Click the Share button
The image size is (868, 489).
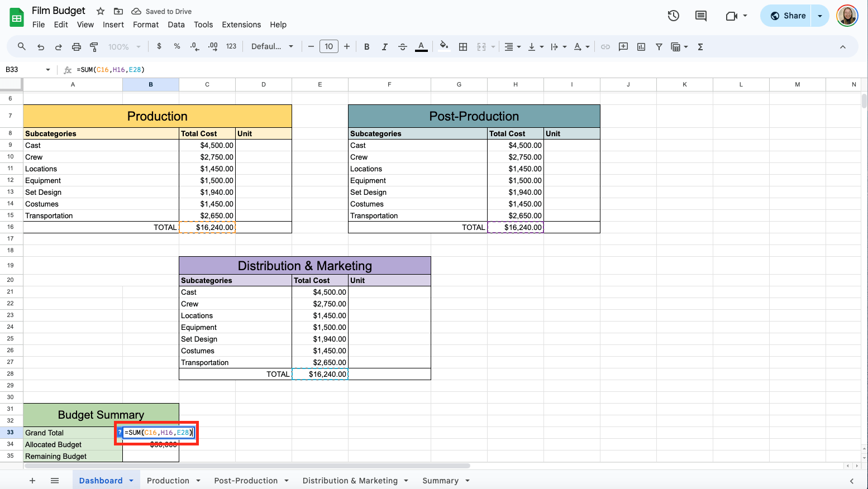tap(788, 16)
